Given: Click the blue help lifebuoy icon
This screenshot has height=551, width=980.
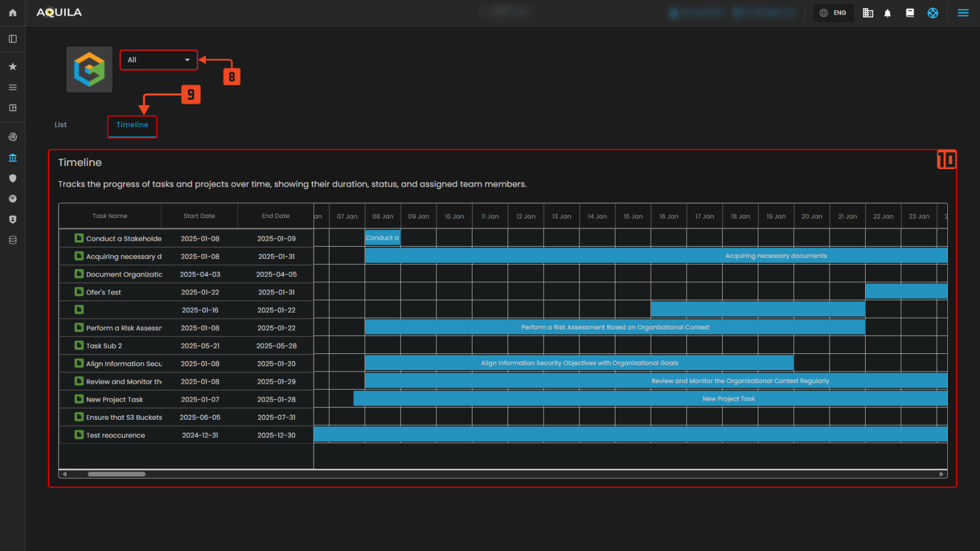Looking at the screenshot, I should pos(933,13).
